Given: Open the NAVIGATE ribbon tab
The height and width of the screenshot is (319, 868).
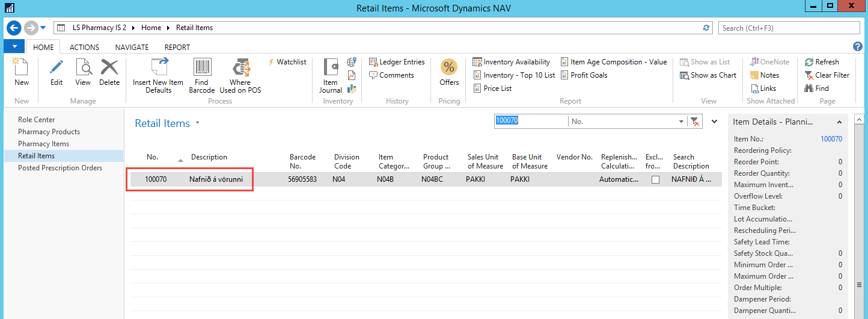Looking at the screenshot, I should (132, 47).
